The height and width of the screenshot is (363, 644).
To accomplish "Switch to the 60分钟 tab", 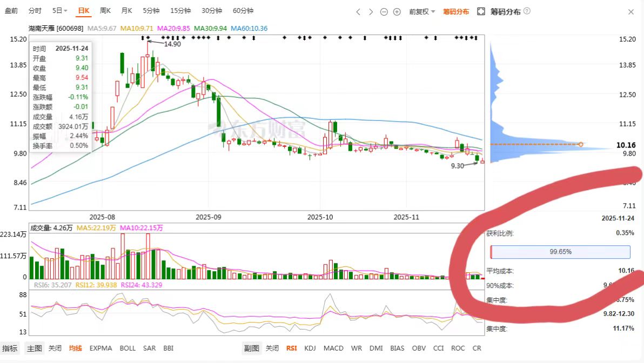I will (243, 11).
